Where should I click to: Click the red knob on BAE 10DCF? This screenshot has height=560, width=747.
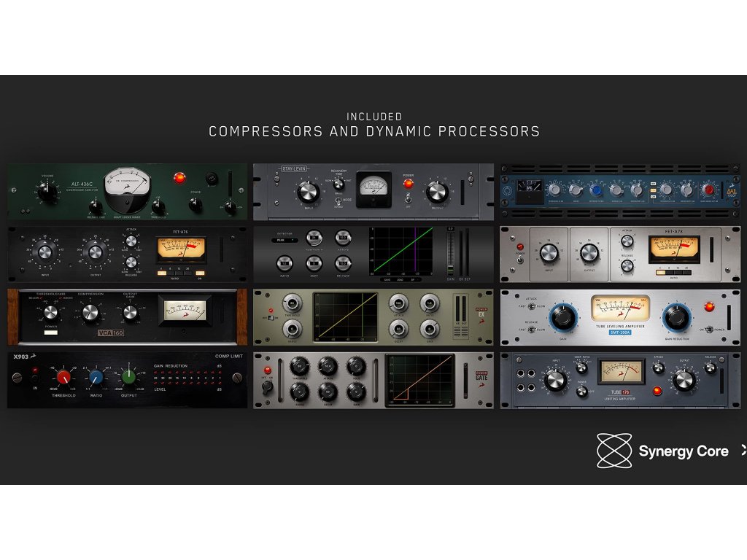point(709,190)
